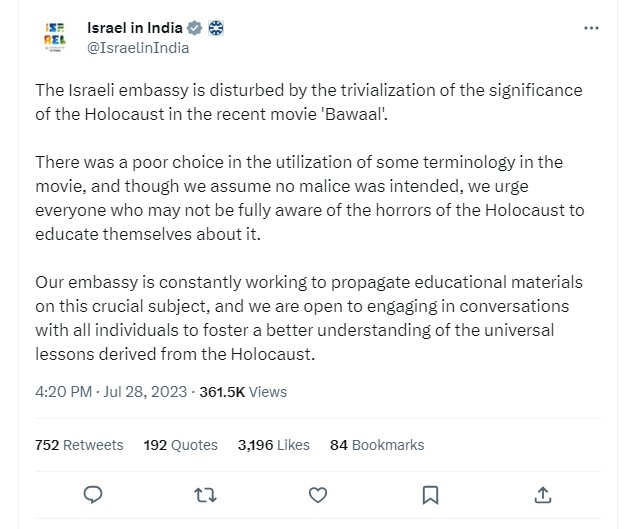This screenshot has width=643, height=529.
Task: Click the share upload icon
Action: [x=541, y=494]
